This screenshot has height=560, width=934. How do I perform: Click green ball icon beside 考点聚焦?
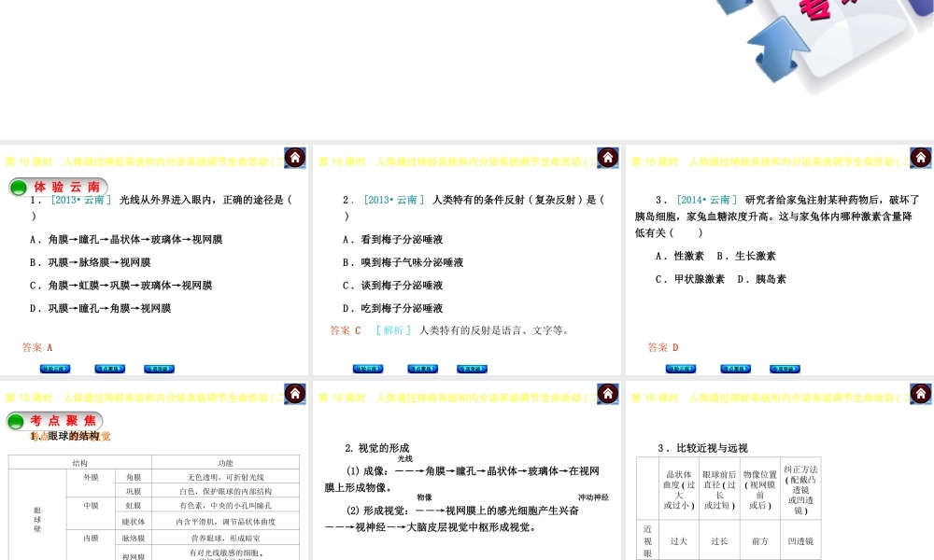(x=16, y=421)
